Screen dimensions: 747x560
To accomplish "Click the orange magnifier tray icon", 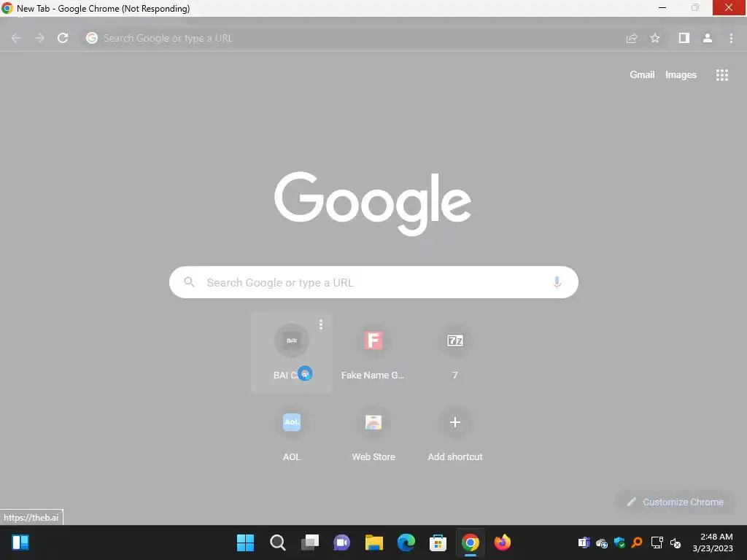I will 637,542.
